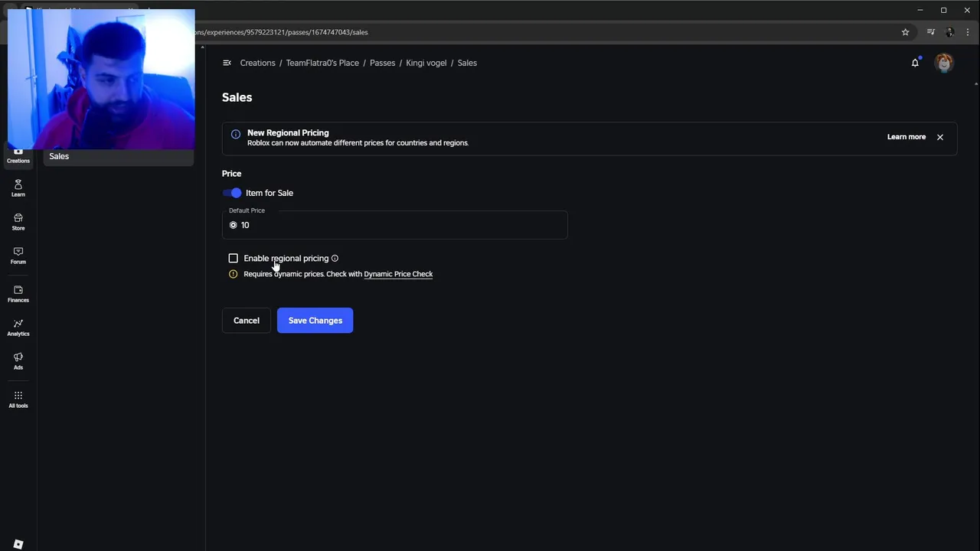Open the Learn sidebar section
Screen dimensions: 980x551
[x=18, y=187]
